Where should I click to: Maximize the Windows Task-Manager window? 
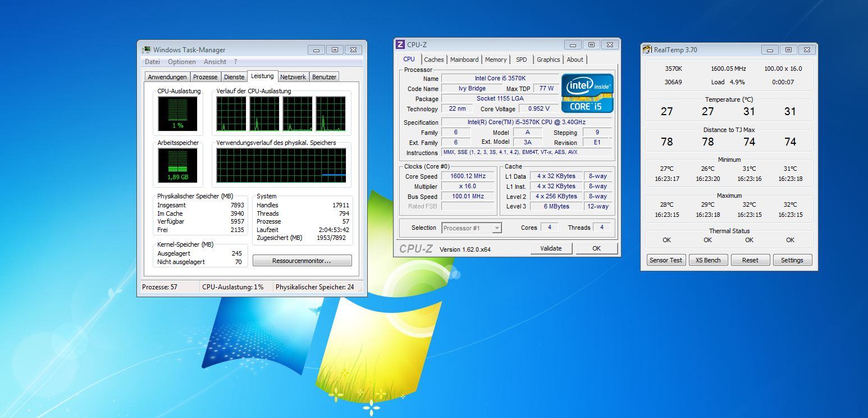click(x=335, y=50)
